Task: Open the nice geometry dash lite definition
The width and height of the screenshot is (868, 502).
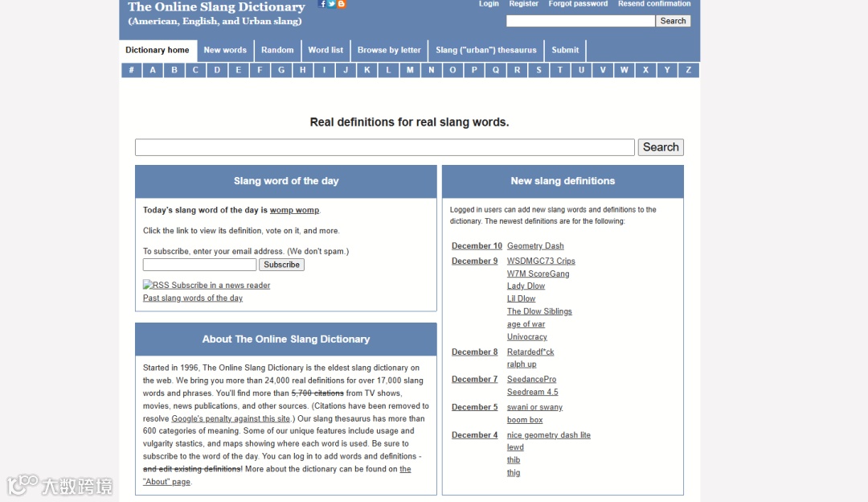Action: (x=549, y=434)
